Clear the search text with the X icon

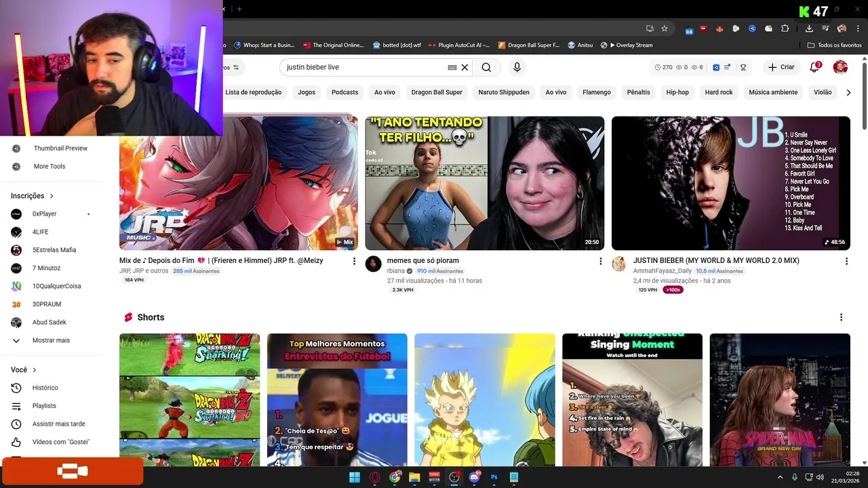[x=465, y=67]
